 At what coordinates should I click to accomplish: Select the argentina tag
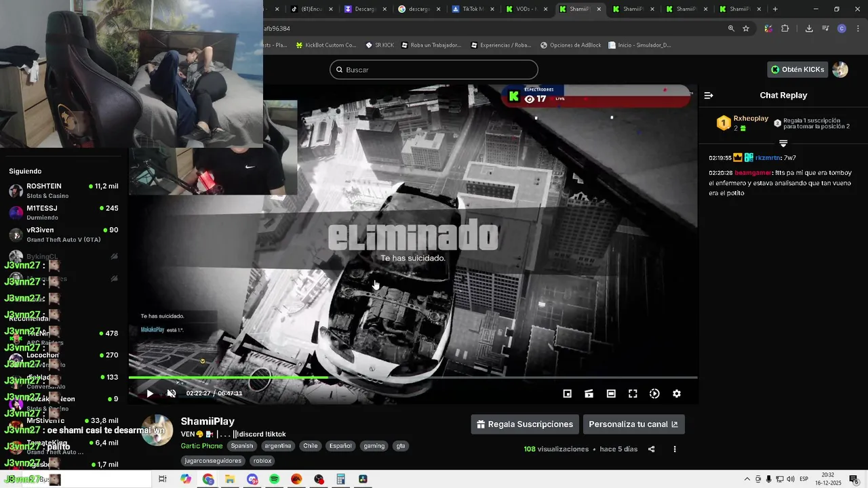(x=278, y=446)
